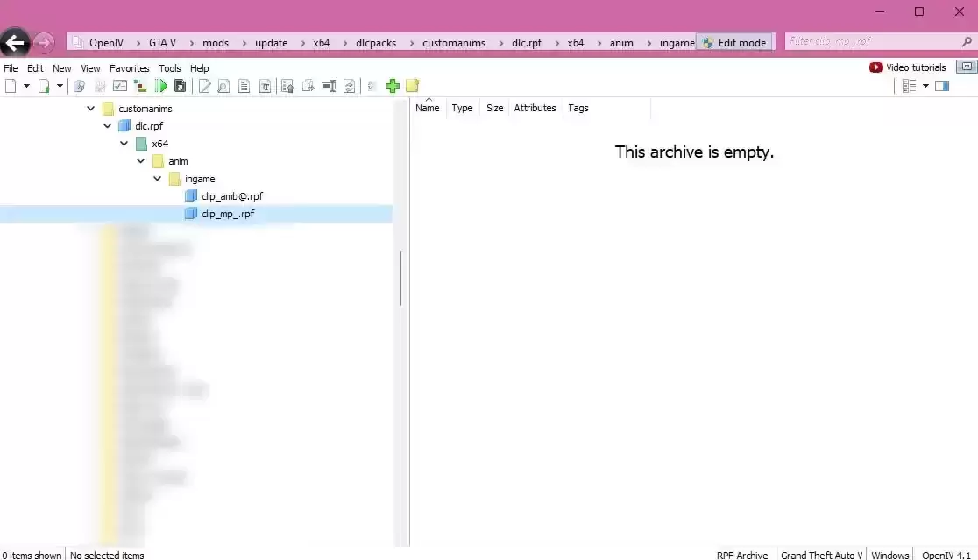The width and height of the screenshot is (978, 560).
Task: Click the green play arrow toolbar icon
Action: point(161,86)
